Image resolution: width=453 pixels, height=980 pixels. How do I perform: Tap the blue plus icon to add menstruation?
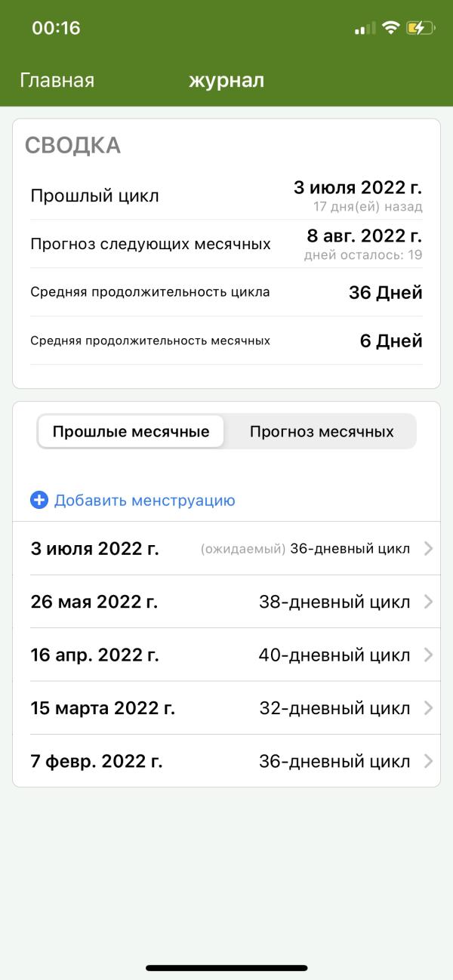(39, 500)
